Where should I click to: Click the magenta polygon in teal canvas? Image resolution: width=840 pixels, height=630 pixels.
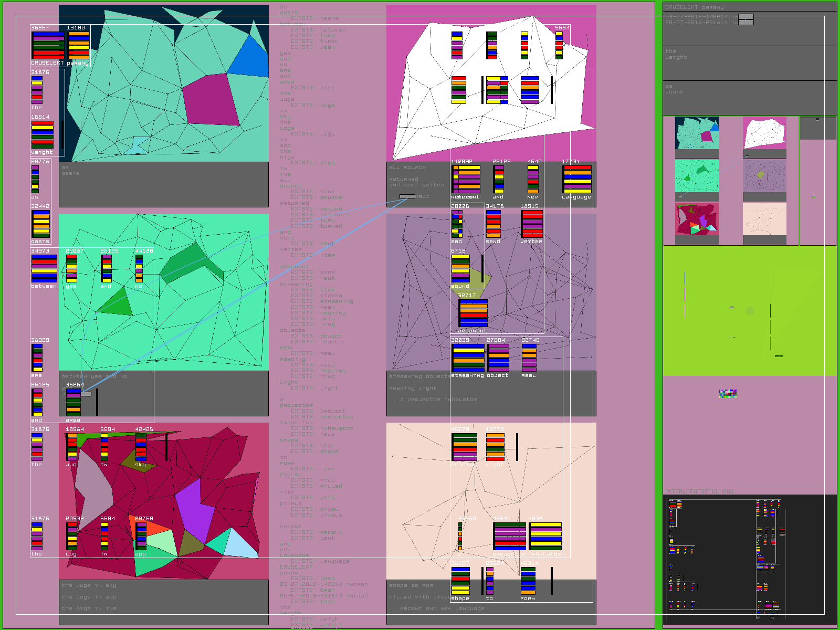(211, 100)
